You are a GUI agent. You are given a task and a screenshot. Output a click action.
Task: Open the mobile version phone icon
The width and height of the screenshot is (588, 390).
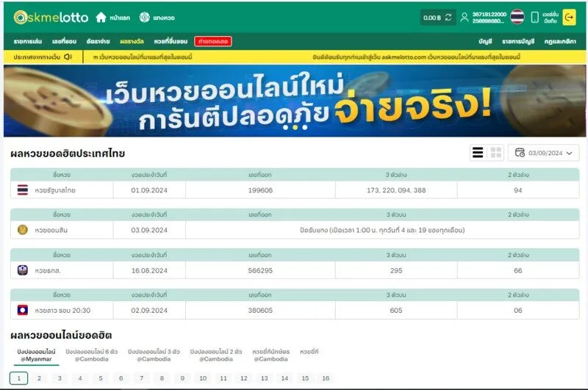coord(535,17)
